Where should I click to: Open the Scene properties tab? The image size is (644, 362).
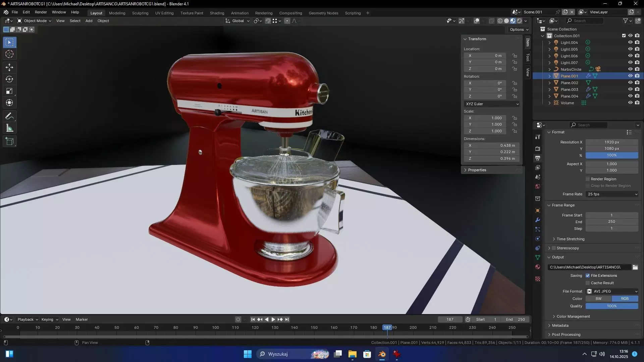pos(538,177)
